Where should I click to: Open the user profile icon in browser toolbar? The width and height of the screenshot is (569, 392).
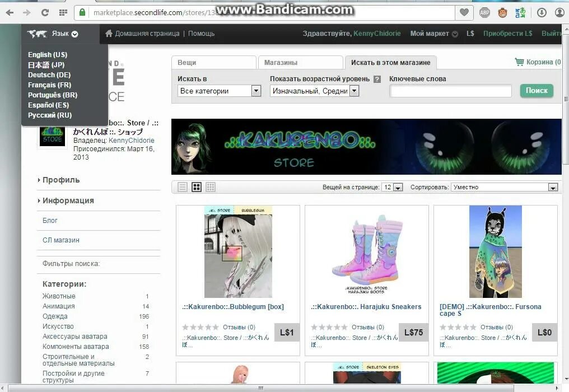coord(560,13)
